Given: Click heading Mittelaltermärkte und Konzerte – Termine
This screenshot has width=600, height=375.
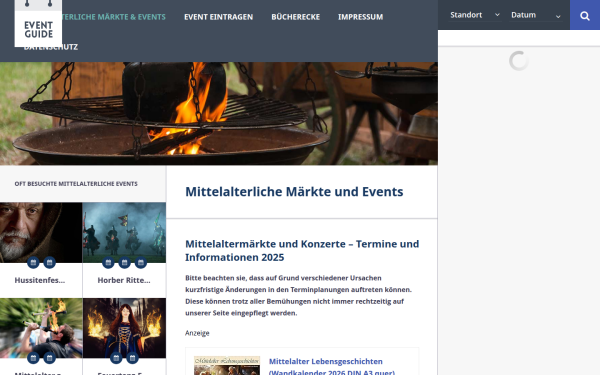Looking at the screenshot, I should pyautogui.click(x=302, y=250).
